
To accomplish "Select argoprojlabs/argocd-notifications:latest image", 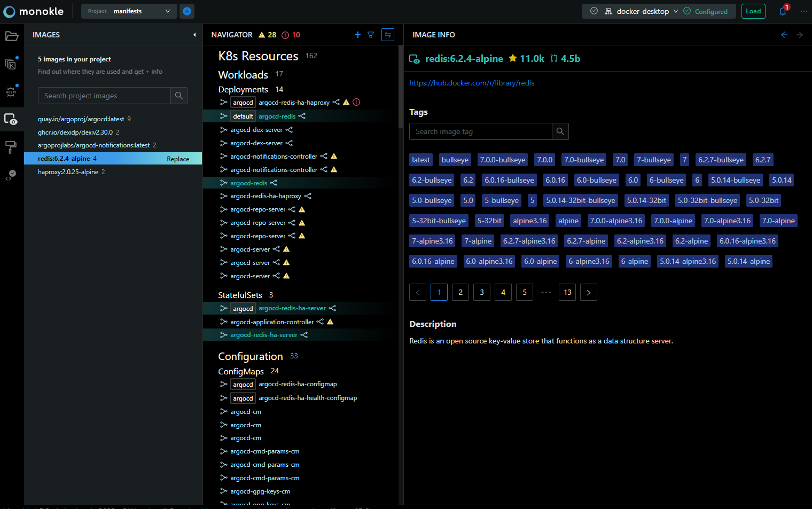I will click(93, 145).
